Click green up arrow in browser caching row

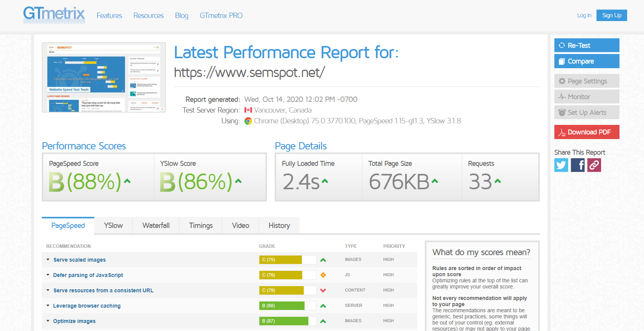coord(323,306)
